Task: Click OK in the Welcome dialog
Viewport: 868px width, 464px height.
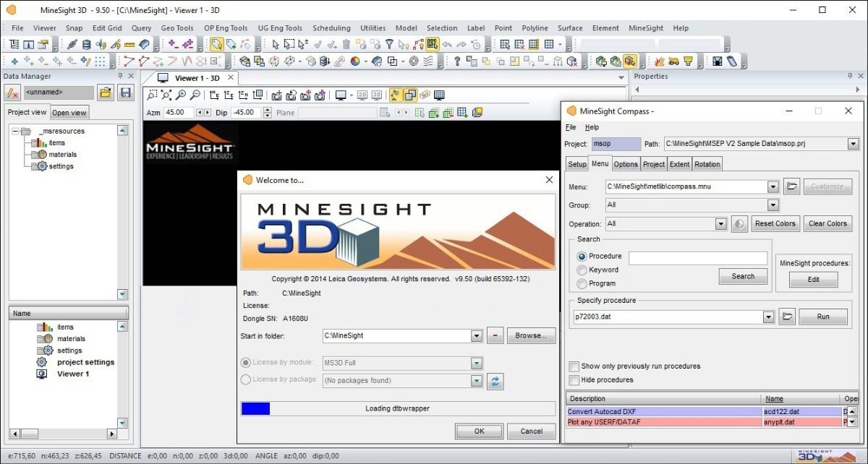Action: coord(479,431)
